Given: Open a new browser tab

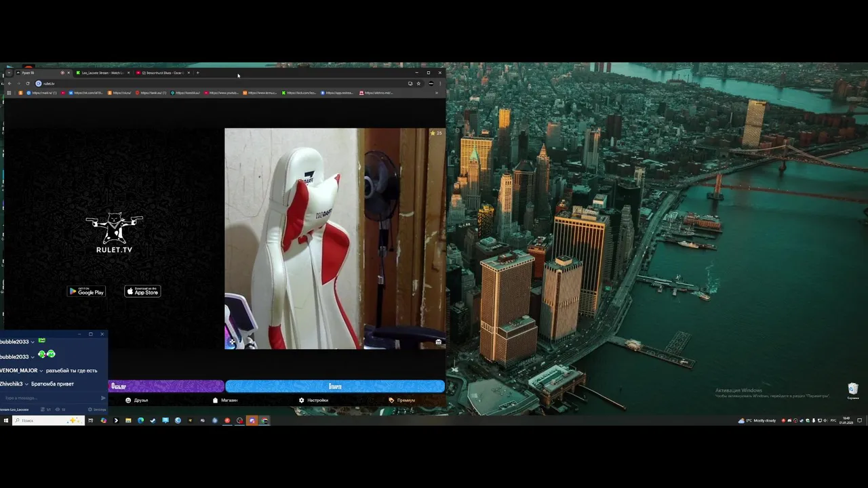Looking at the screenshot, I should 197,73.
